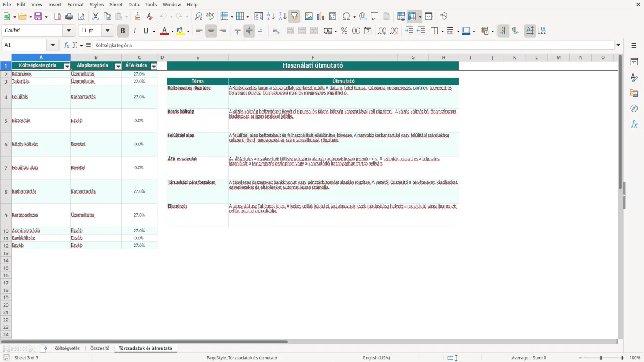
Task: Insert a chart
Action: [321, 17]
